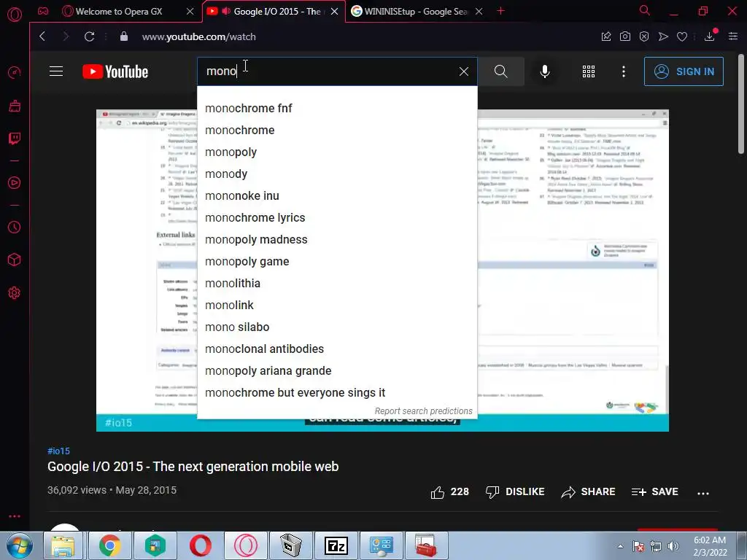Open the #io15 hashtag link
This screenshot has width=747, height=560.
58,451
